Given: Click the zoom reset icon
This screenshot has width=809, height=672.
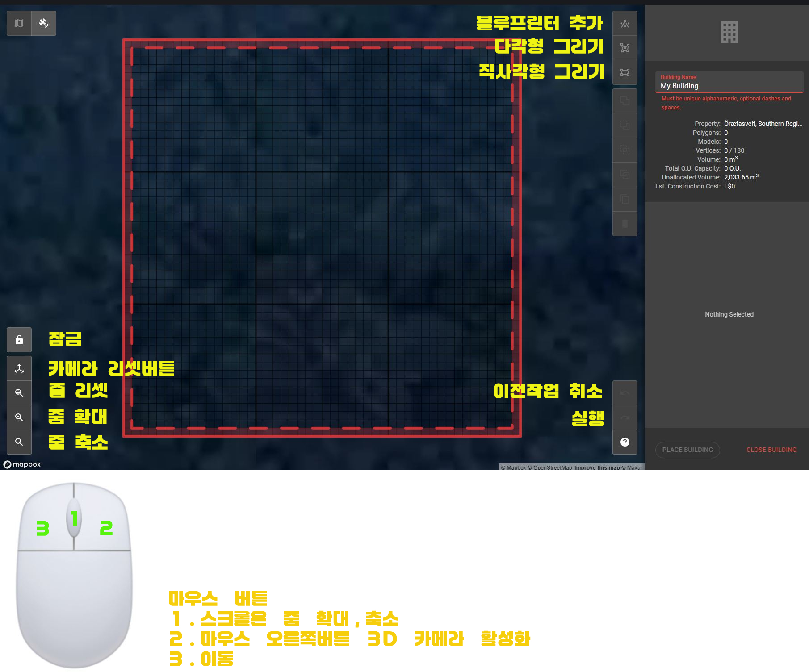Looking at the screenshot, I should [x=19, y=393].
